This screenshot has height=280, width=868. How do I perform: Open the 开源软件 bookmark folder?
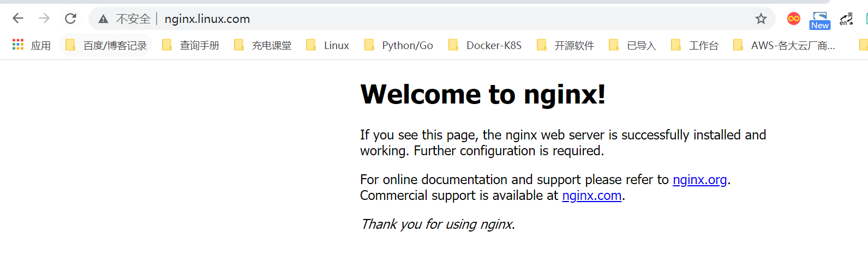coord(566,45)
